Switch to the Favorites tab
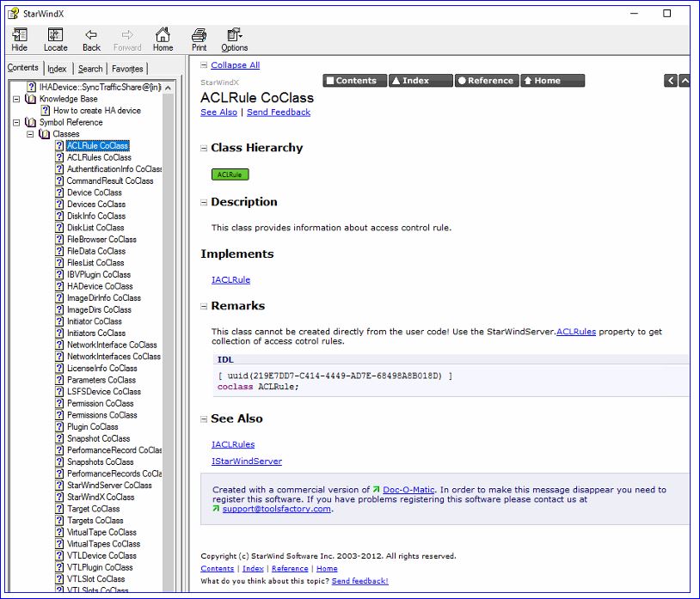The image size is (700, 599). (x=127, y=69)
